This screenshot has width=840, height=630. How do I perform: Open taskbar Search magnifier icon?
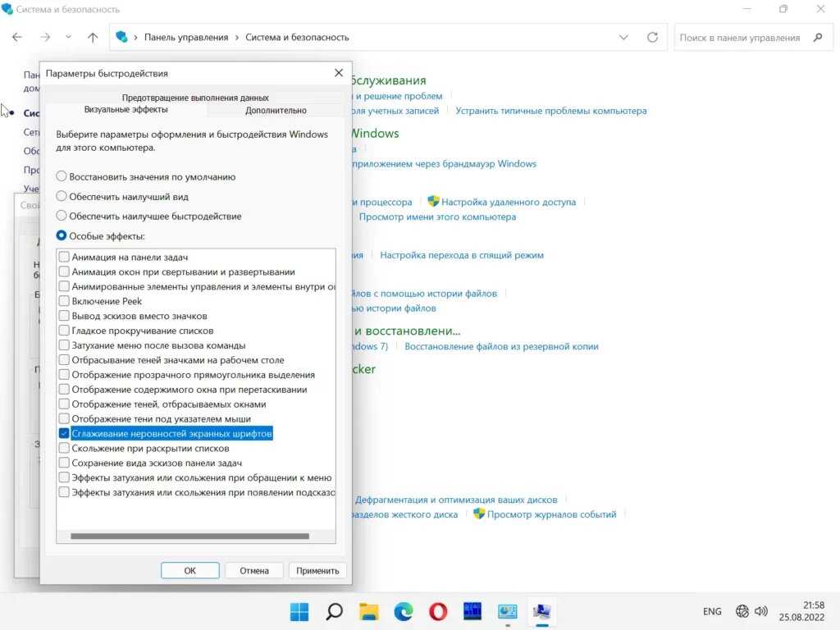[334, 611]
